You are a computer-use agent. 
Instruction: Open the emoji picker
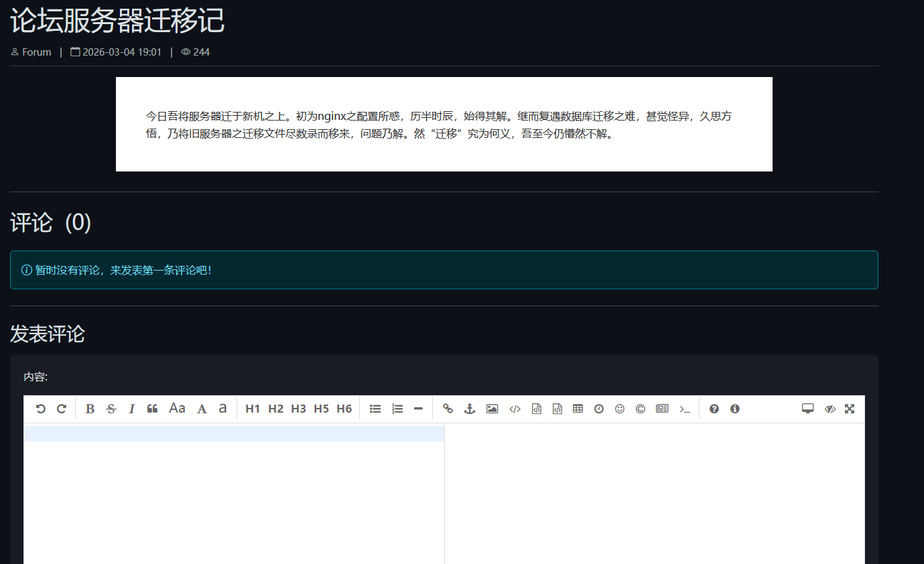coord(620,409)
